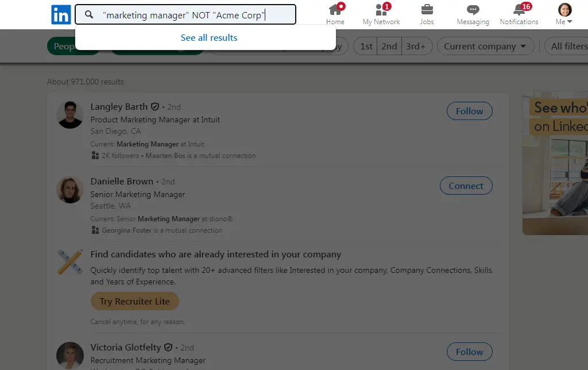This screenshot has height=370, width=588.
Task: Click the 'See who' advertisement banner
Action: tap(555, 163)
